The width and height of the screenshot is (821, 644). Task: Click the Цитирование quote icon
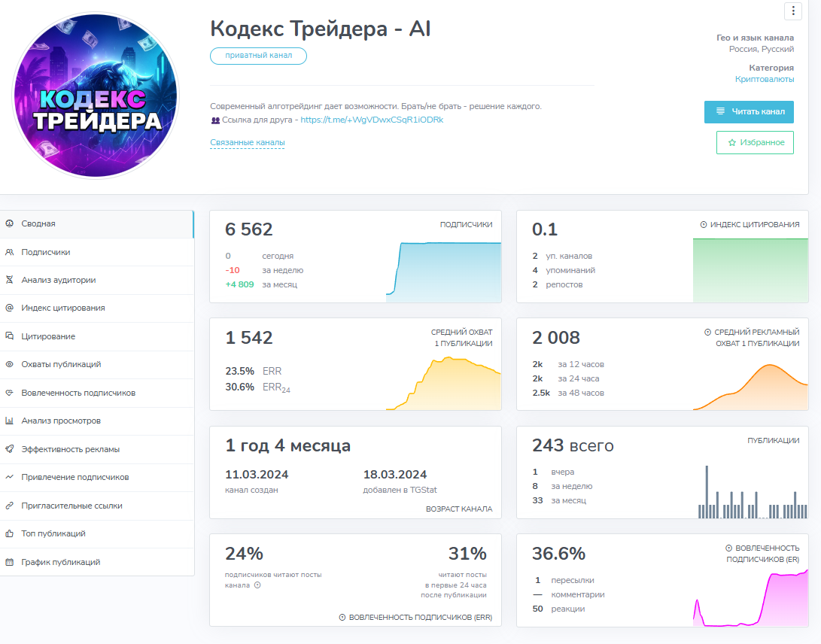tap(10, 336)
